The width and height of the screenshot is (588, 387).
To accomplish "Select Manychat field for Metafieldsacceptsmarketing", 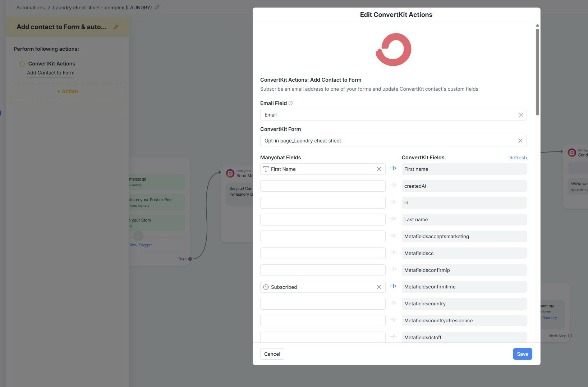I will point(323,236).
